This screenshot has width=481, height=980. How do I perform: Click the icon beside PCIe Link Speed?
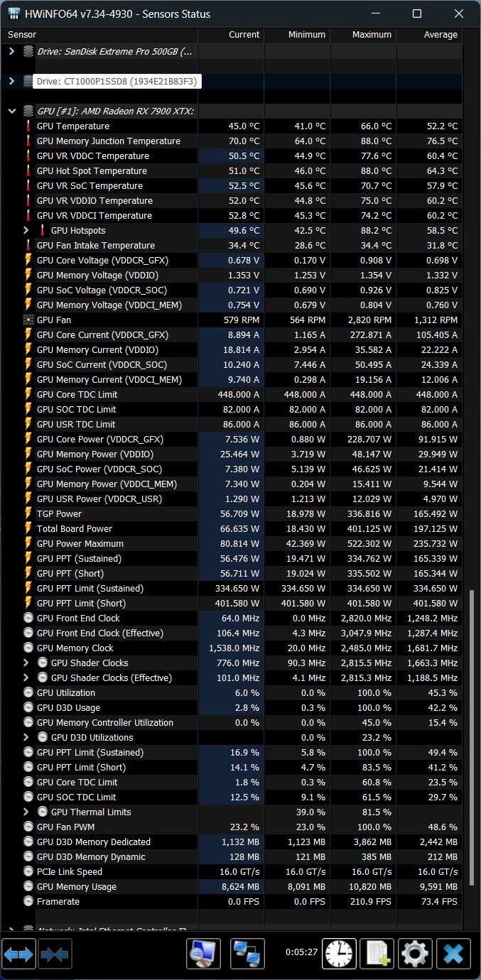pyautogui.click(x=28, y=871)
